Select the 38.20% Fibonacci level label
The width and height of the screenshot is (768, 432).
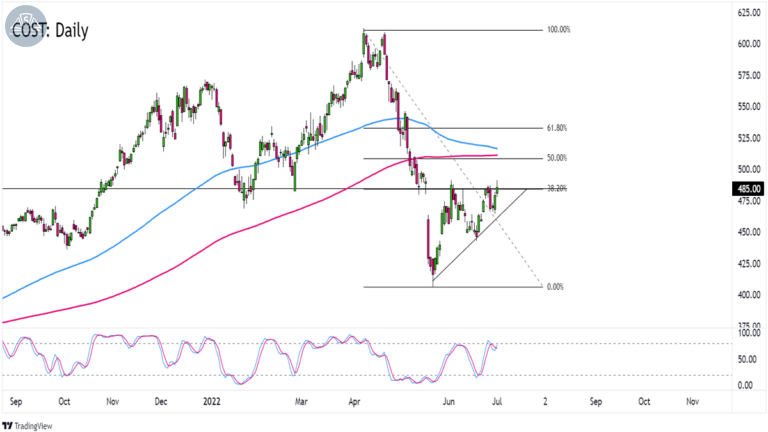tap(557, 188)
